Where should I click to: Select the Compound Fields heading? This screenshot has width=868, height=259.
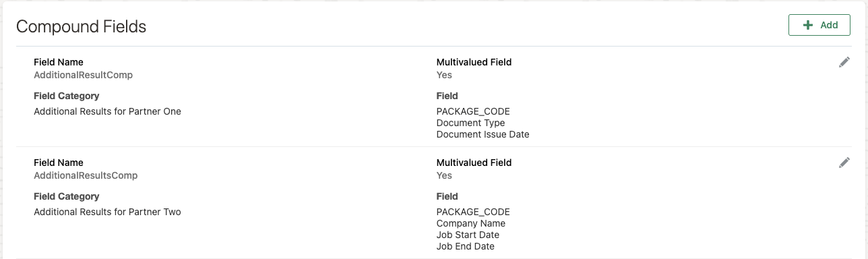(x=81, y=26)
